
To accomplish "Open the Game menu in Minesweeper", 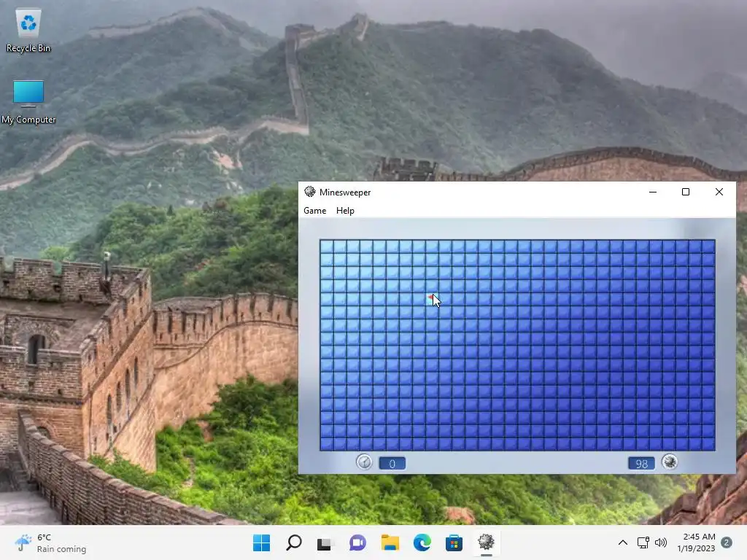I will click(315, 211).
